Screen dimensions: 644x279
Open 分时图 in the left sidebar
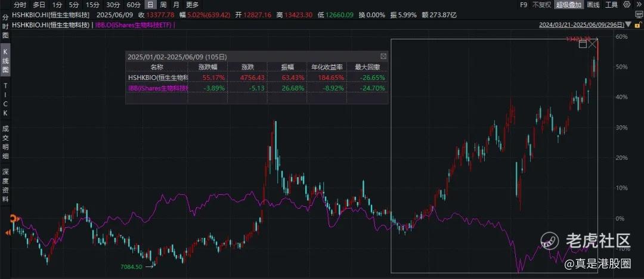(5, 27)
